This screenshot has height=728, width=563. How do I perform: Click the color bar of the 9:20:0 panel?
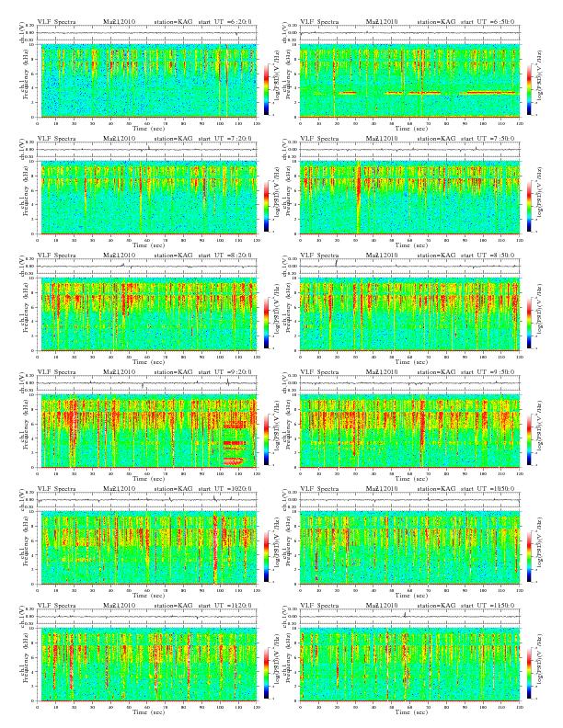point(266,439)
